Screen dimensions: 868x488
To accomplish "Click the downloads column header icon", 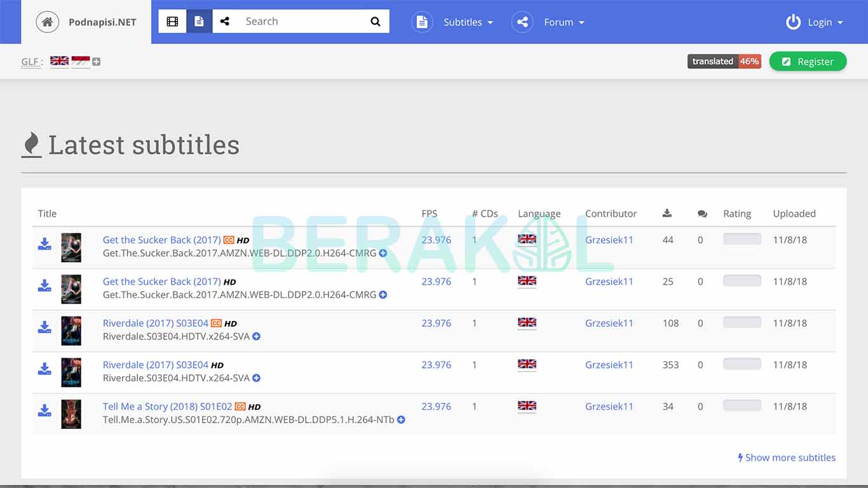I will pos(667,213).
